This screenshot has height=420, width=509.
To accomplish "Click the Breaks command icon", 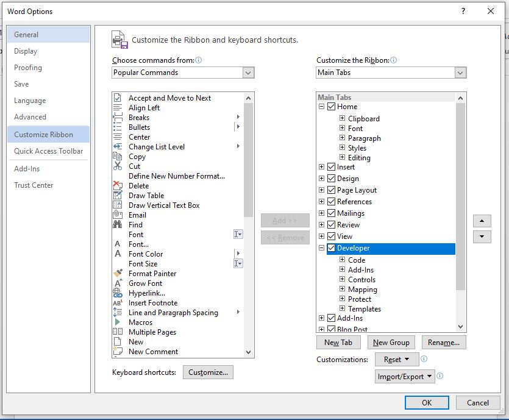I will (118, 117).
